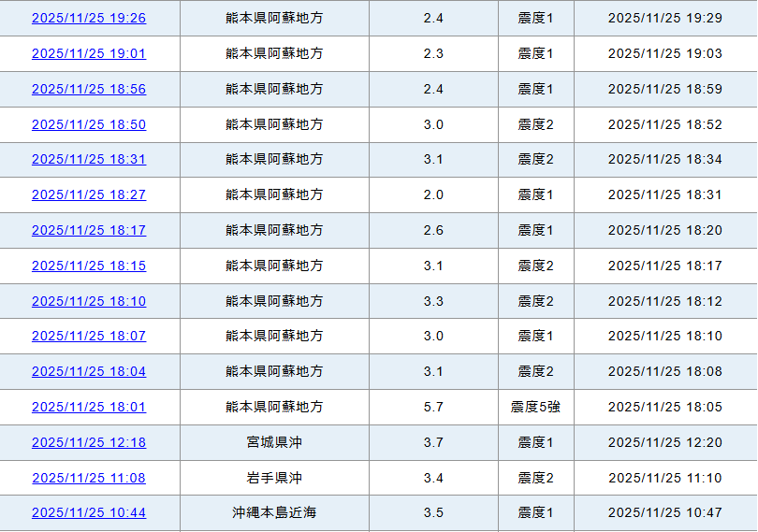Open the 2025/11/25 18:10 earthquake link
The width and height of the screenshot is (758, 532).
pyautogui.click(x=89, y=301)
